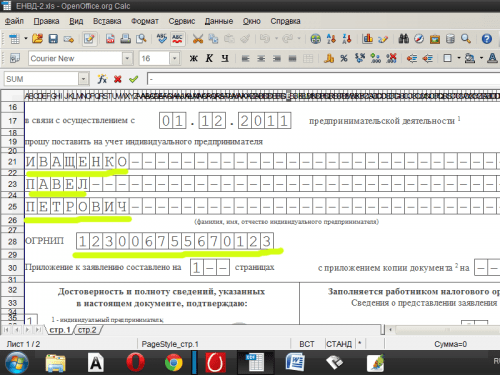Screen dimensions: 500x375
Task: Open the Вид menu
Action: pos(76,21)
